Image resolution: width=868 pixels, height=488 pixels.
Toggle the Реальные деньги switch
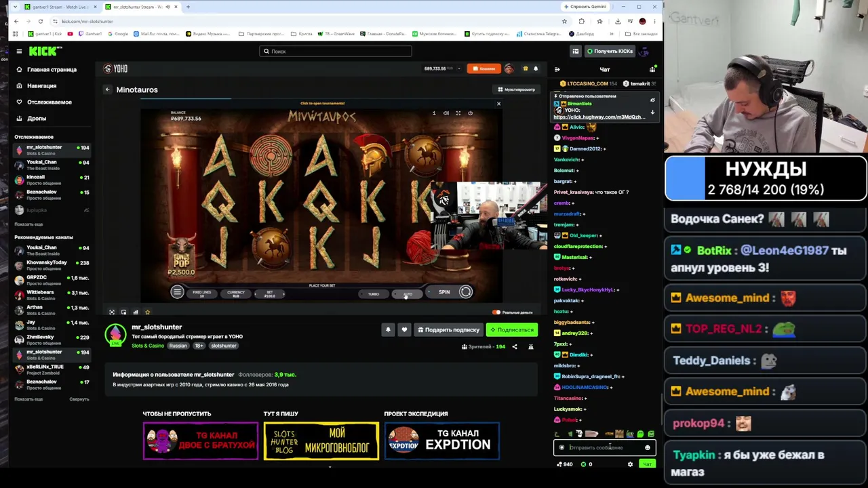pyautogui.click(x=496, y=312)
